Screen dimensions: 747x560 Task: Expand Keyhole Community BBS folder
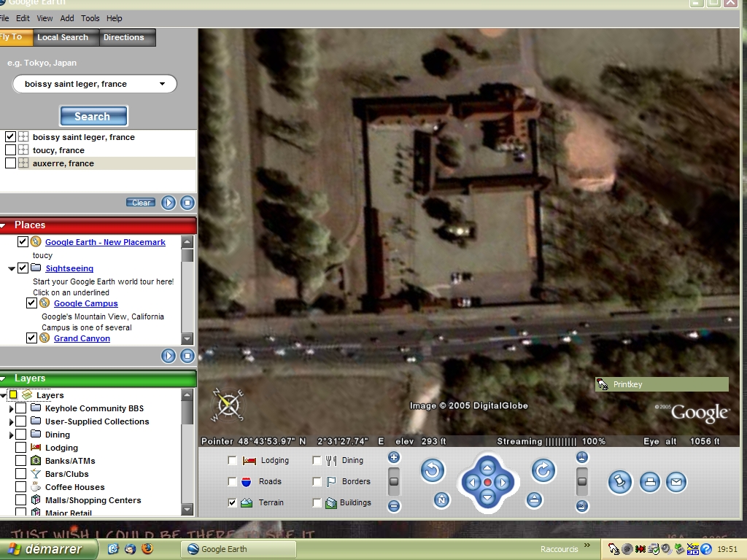coord(12,408)
